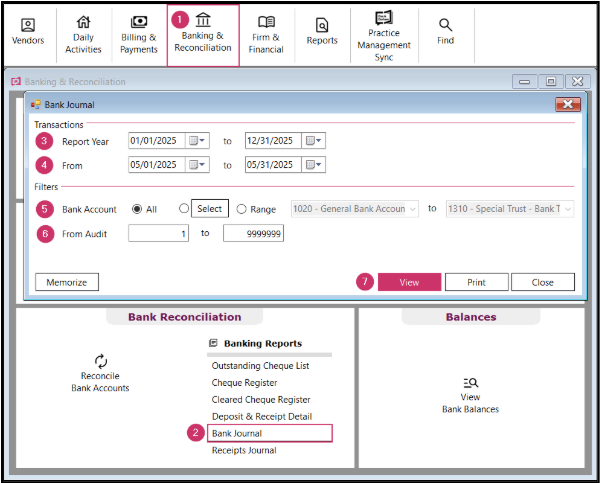The height and width of the screenshot is (483, 600).
Task: Click the Select bank account button
Action: 210,209
